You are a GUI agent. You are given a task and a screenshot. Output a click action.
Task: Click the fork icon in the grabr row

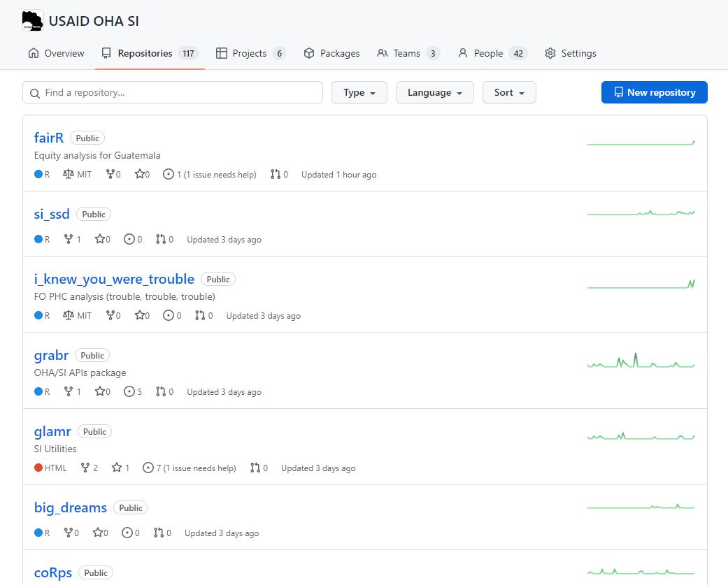(x=69, y=391)
